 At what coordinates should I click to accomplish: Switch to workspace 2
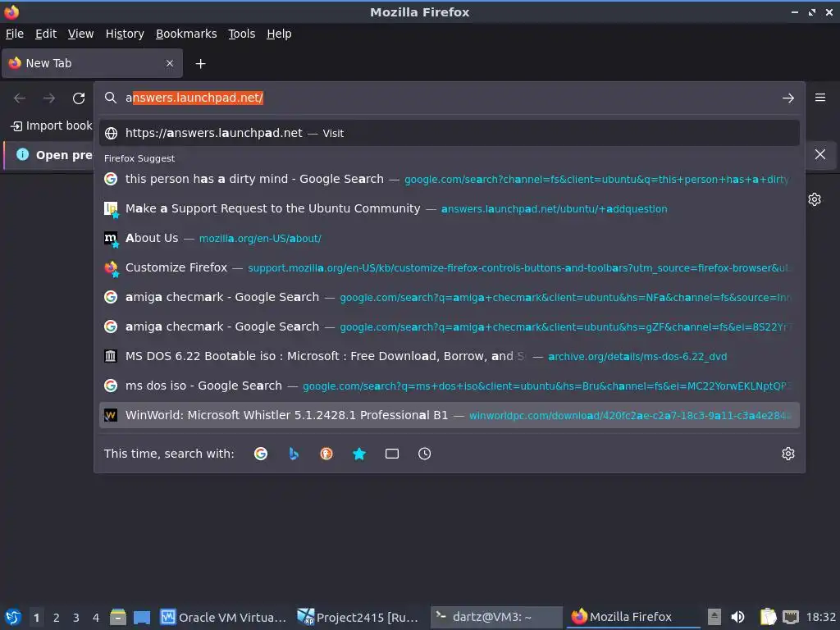pyautogui.click(x=57, y=618)
